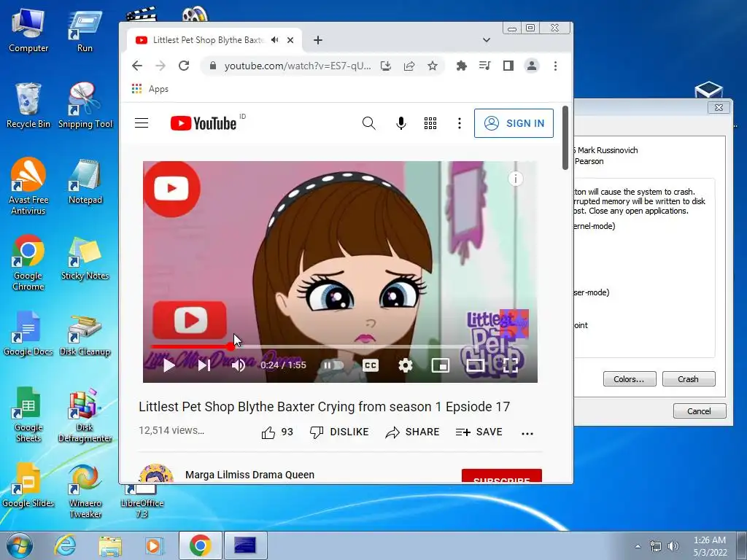Open Chrome three-dot menu
Image resolution: width=747 pixels, height=560 pixels.
pyautogui.click(x=555, y=66)
